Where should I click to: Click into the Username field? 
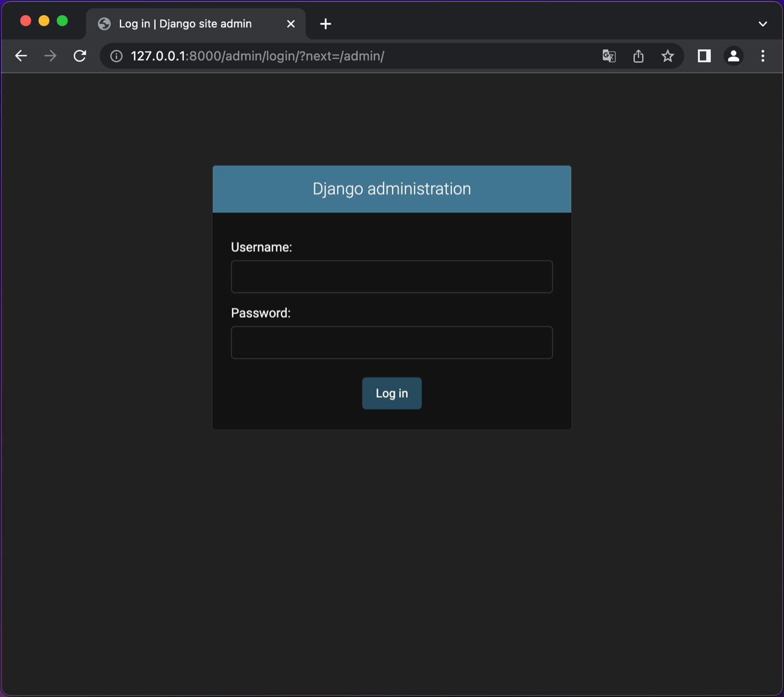[x=392, y=277]
